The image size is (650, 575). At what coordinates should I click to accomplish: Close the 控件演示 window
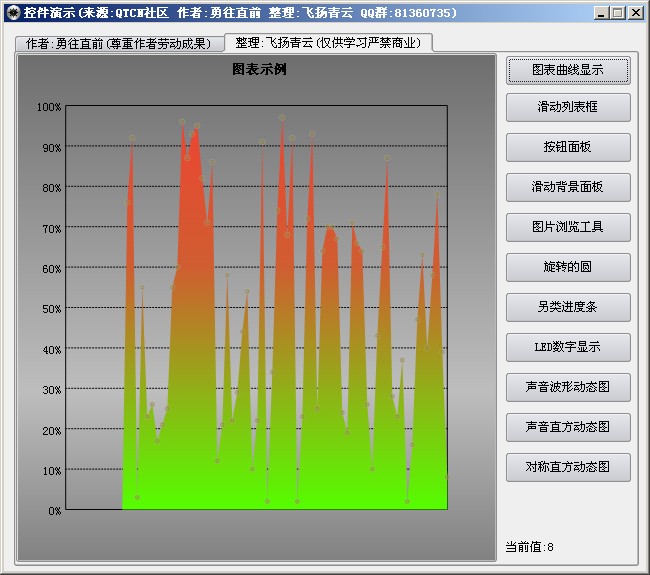tap(635, 13)
